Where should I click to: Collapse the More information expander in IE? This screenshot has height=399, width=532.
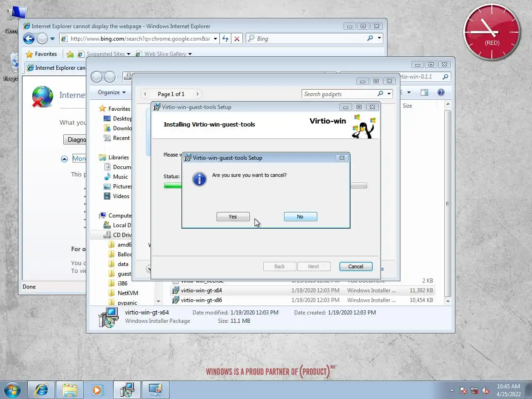coord(65,159)
